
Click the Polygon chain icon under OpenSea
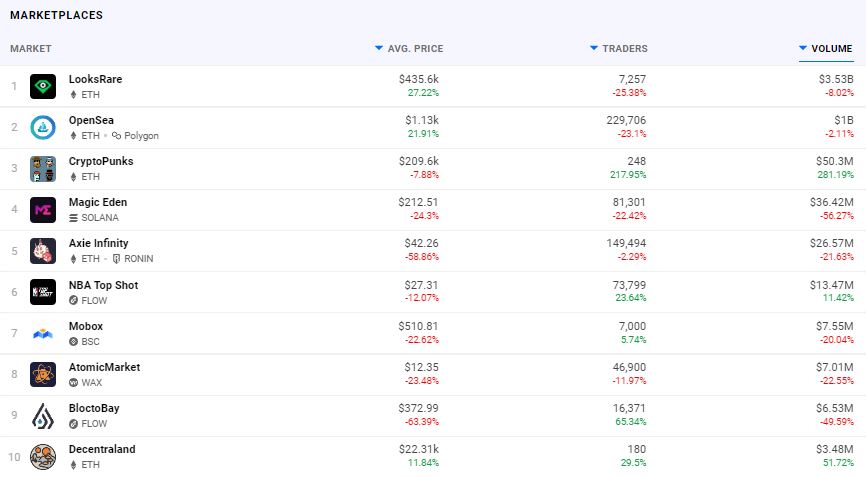click(117, 135)
